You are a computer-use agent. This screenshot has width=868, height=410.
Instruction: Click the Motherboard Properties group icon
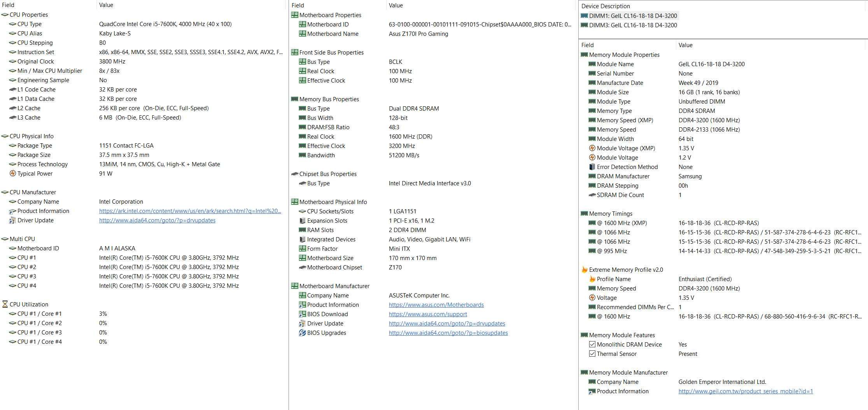[x=294, y=15]
